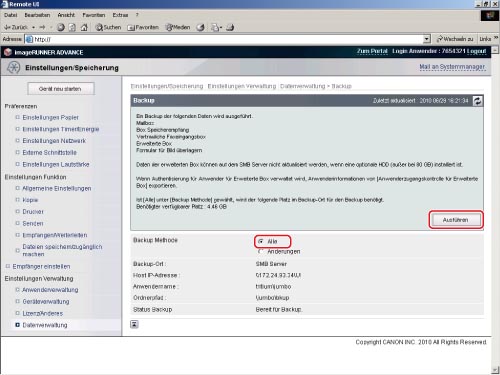
Task: Open the Extras menu
Action: pyautogui.click(x=120, y=15)
